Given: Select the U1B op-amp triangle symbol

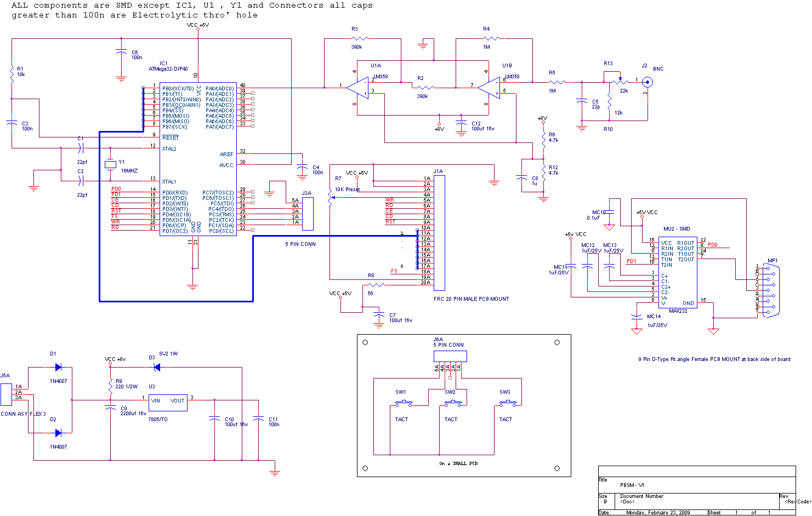Looking at the screenshot, I should (x=489, y=87).
